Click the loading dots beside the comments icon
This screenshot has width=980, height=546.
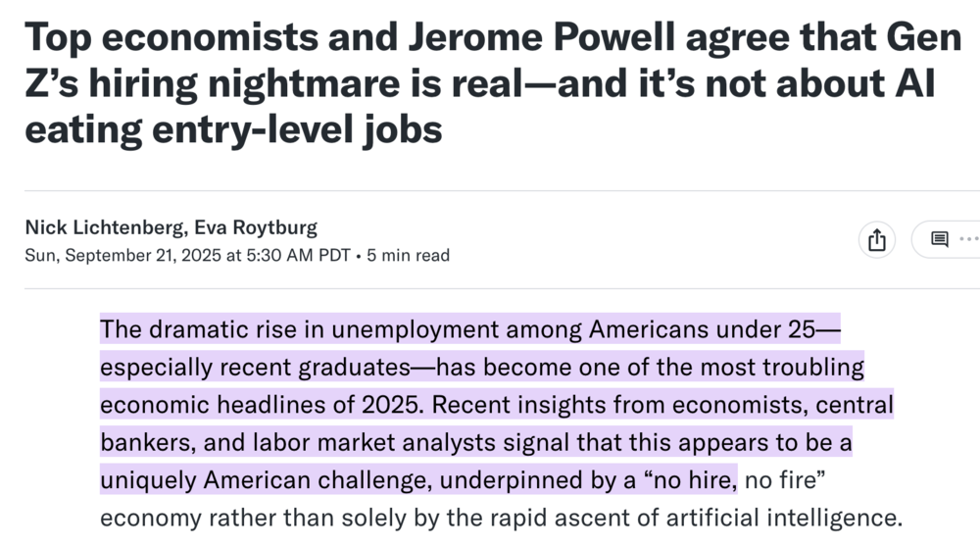pos(968,239)
